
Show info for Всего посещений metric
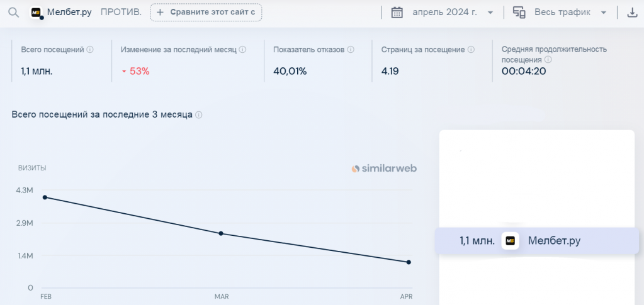91,50
